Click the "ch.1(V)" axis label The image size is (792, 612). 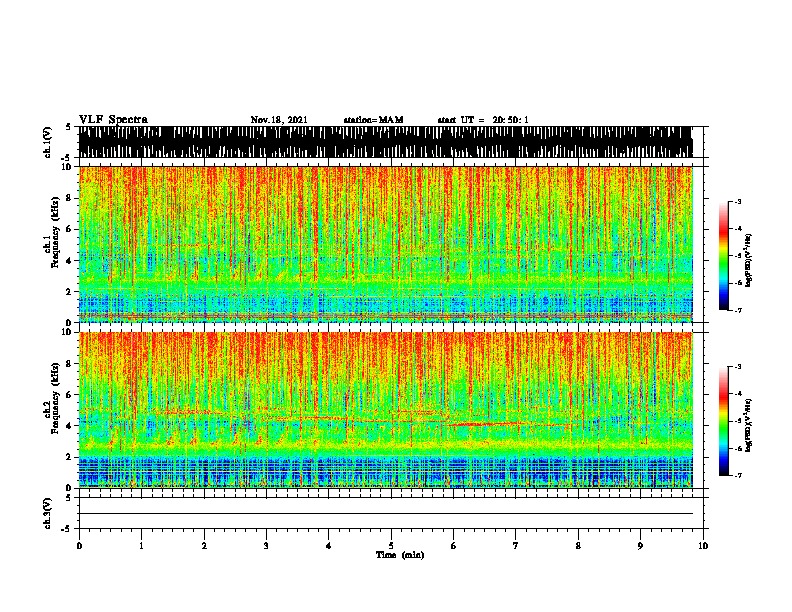tap(48, 142)
